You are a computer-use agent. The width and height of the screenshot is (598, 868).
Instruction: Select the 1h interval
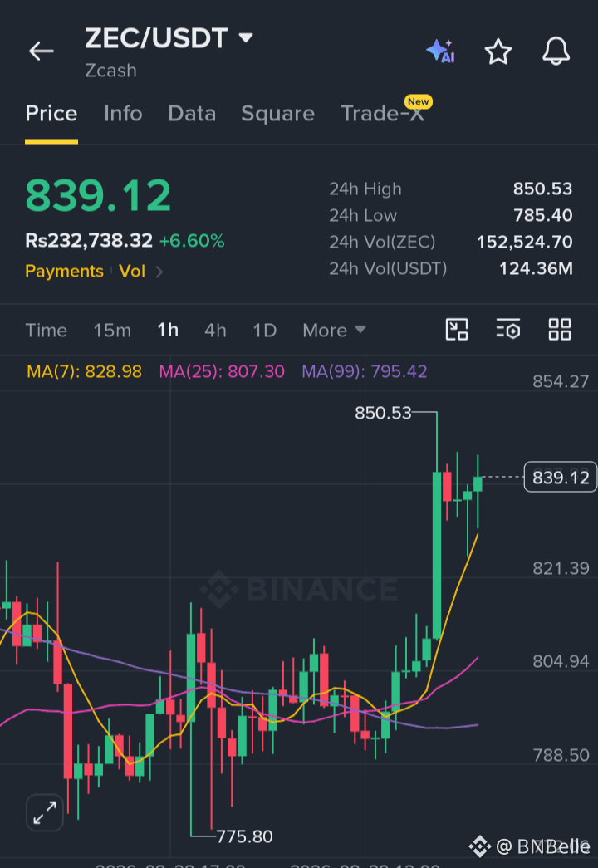[x=168, y=331]
